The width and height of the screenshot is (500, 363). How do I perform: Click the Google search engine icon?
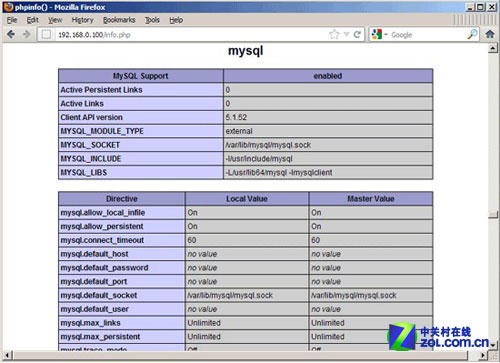tap(377, 34)
